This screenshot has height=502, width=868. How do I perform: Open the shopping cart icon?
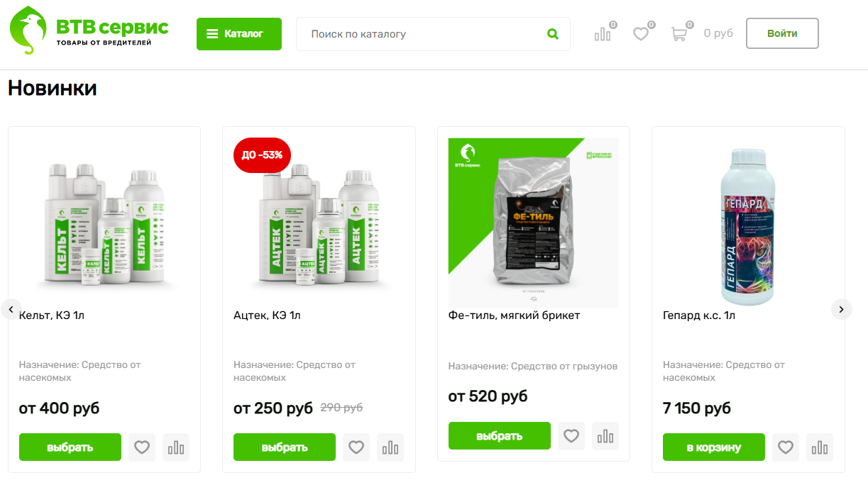pyautogui.click(x=679, y=33)
